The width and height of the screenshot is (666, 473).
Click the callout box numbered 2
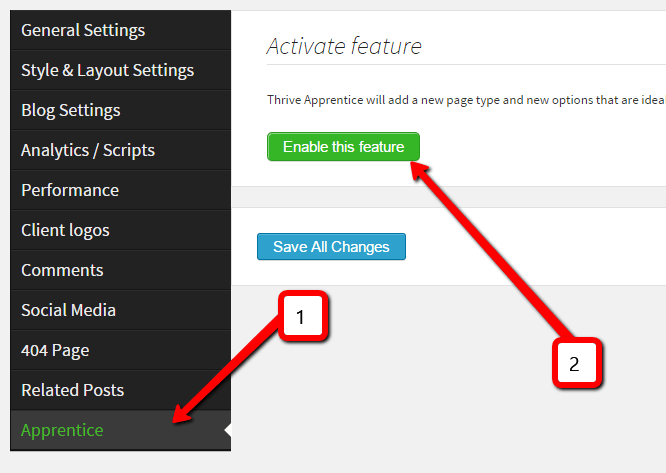click(x=577, y=363)
